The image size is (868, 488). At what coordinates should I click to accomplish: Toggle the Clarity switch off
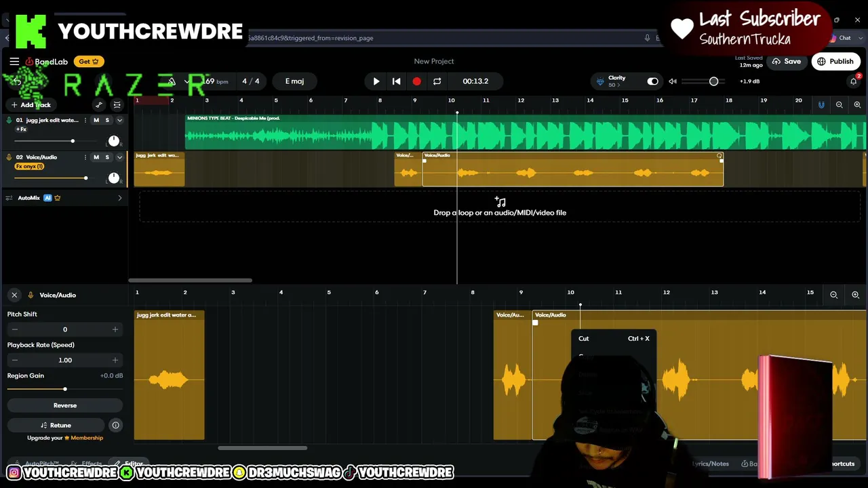(652, 81)
